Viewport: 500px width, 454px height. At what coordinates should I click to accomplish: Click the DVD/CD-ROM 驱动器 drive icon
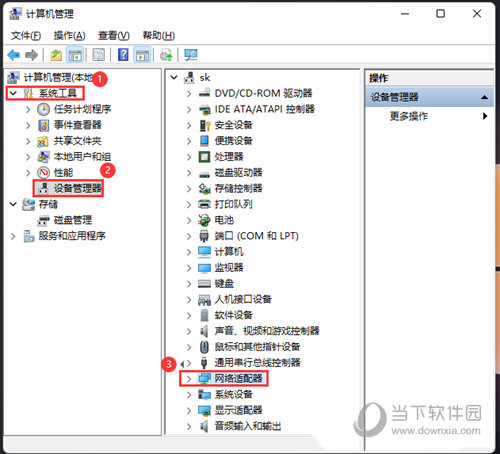click(x=204, y=93)
